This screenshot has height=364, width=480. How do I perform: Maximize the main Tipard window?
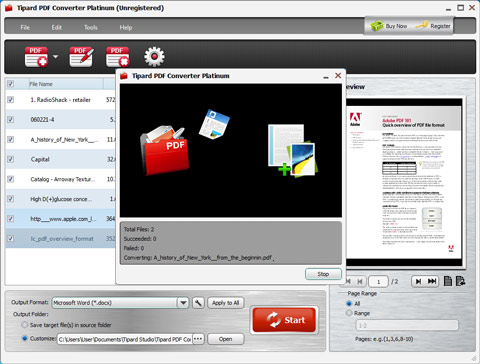point(461,7)
